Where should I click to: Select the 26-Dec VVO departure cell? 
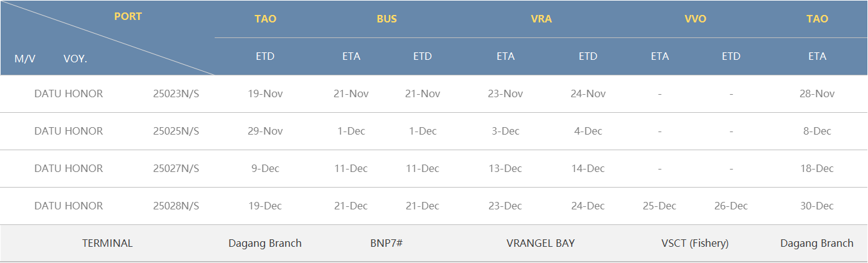click(731, 206)
